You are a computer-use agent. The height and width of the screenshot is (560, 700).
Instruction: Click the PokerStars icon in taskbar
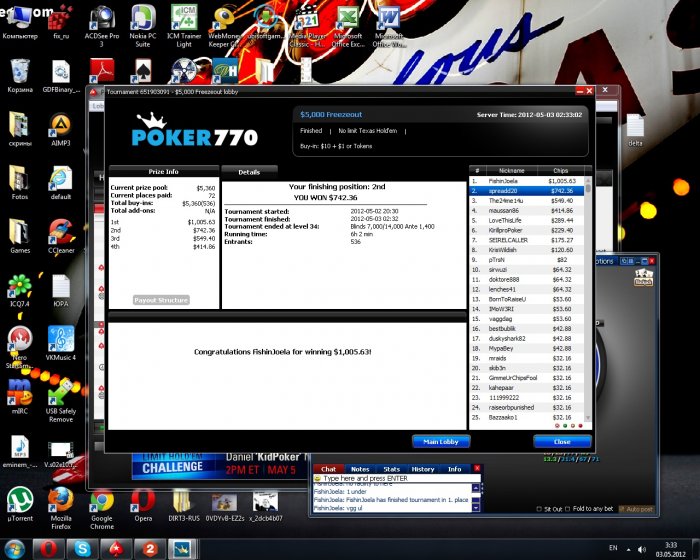tap(116, 549)
